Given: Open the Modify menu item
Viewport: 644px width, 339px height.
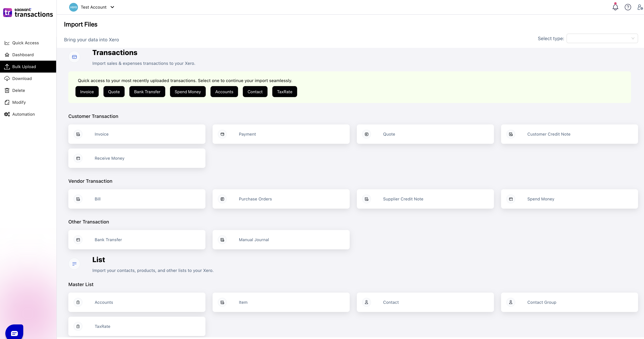Looking at the screenshot, I should pyautogui.click(x=28, y=102).
